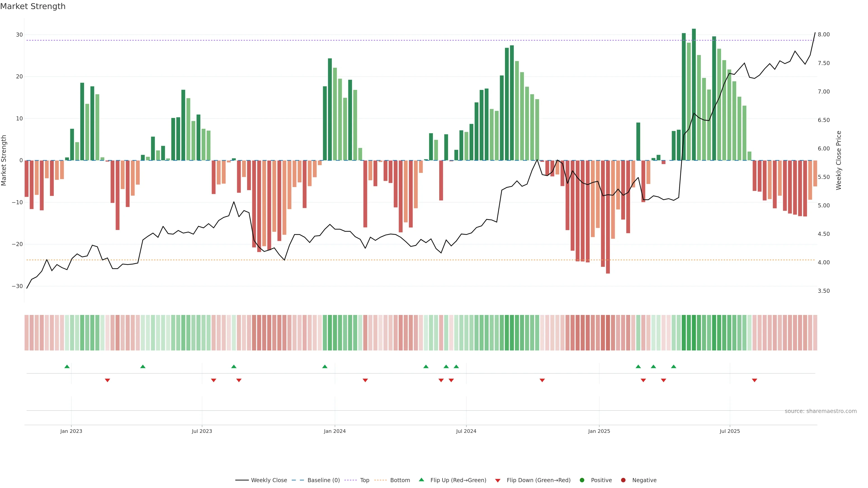Select the rightmost red flip-down triangle marker
The width and height of the screenshot is (868, 488).
coord(755,380)
